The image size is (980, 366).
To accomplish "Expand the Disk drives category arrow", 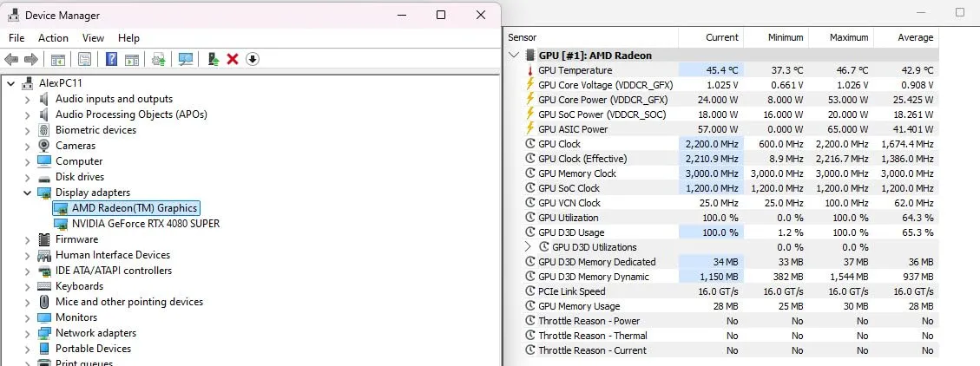I will (27, 178).
